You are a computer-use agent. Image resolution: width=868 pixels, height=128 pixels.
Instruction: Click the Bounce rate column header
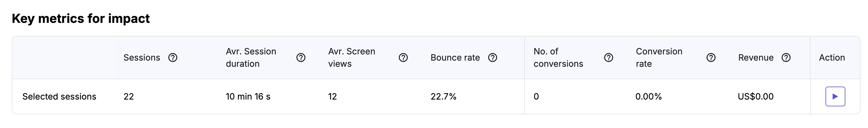[x=455, y=58]
